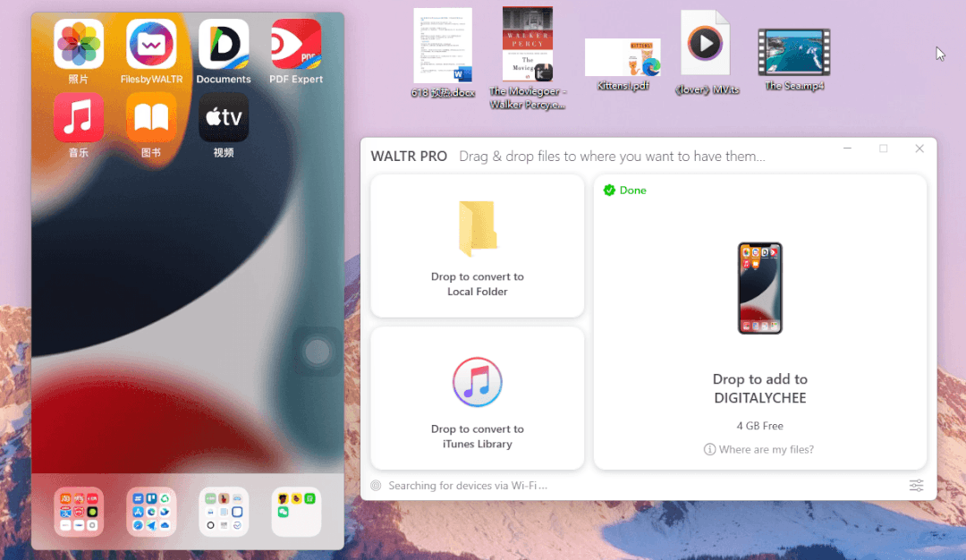Image resolution: width=966 pixels, height=560 pixels.
Task: Click the DIGITALYCHEE iPhone device image
Action: [760, 288]
